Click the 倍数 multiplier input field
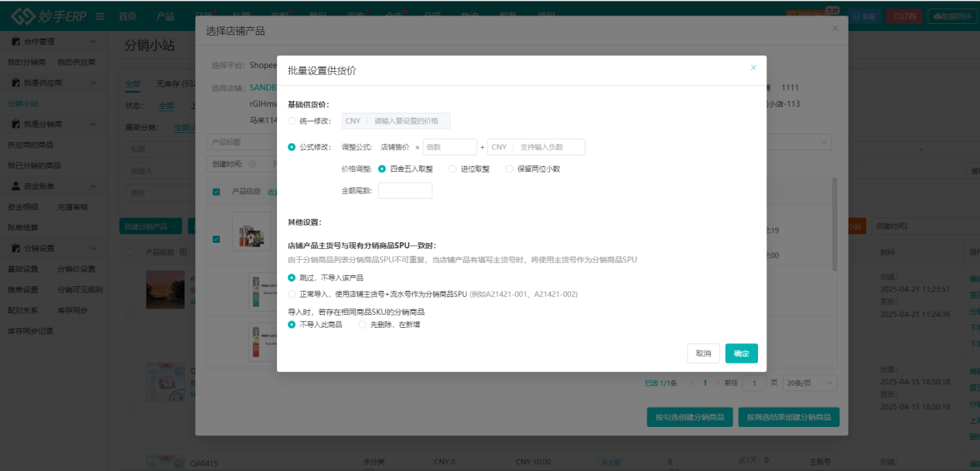Screen dimensions: 980x471 pos(449,147)
